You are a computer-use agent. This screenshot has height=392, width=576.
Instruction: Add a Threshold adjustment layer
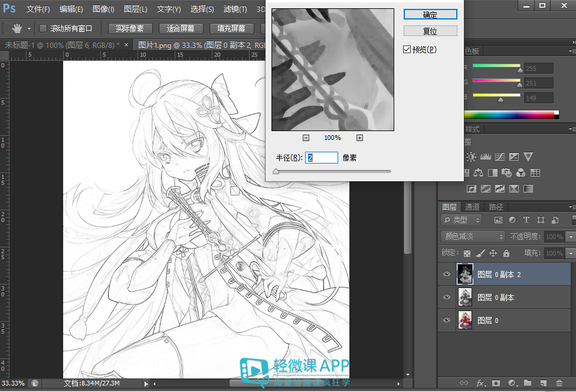click(x=500, y=188)
